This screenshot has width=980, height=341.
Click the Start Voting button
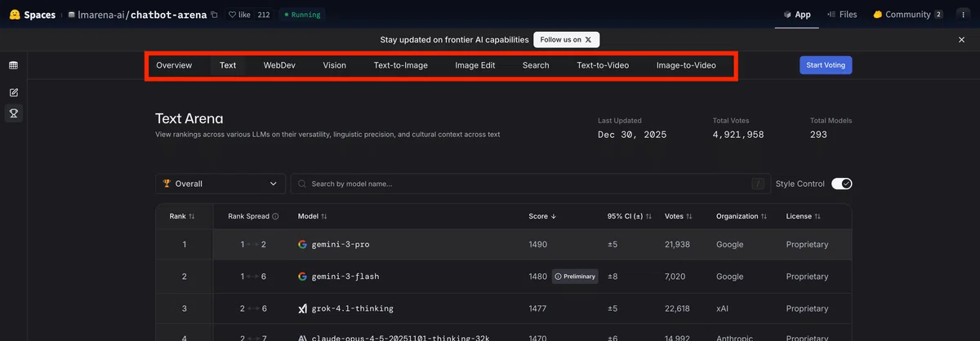[826, 65]
